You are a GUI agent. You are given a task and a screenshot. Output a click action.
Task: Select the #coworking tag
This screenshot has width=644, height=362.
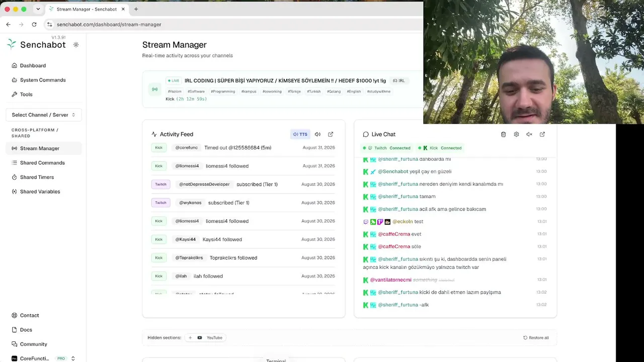[x=272, y=92]
